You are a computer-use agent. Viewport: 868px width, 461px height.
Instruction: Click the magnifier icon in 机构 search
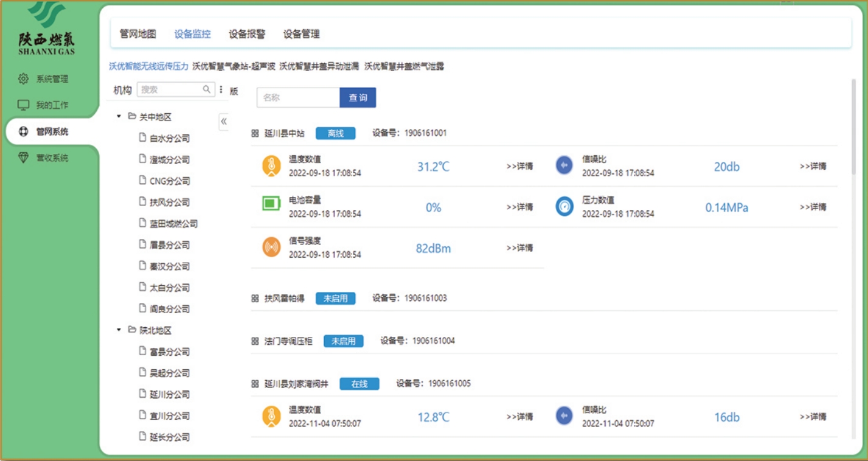207,89
